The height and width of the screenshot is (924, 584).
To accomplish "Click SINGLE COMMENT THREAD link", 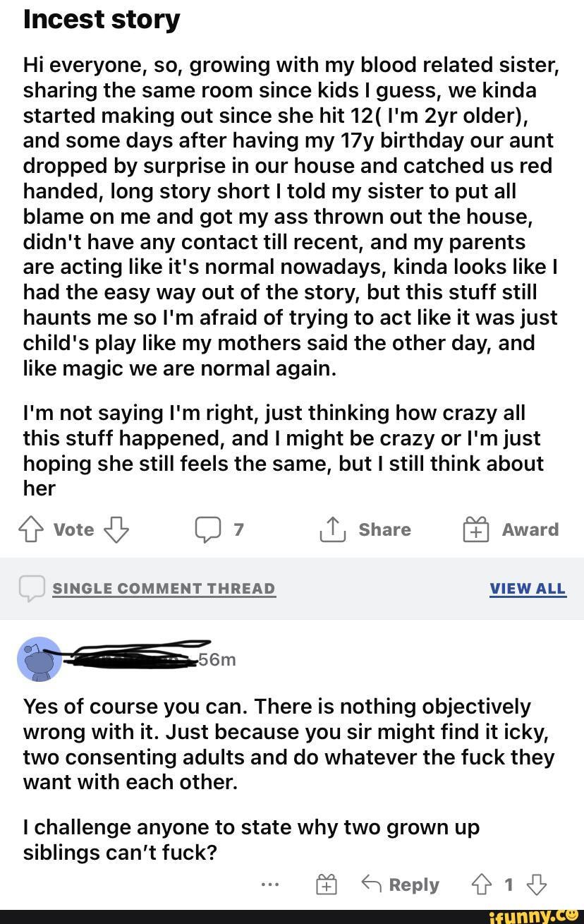I will (x=164, y=589).
